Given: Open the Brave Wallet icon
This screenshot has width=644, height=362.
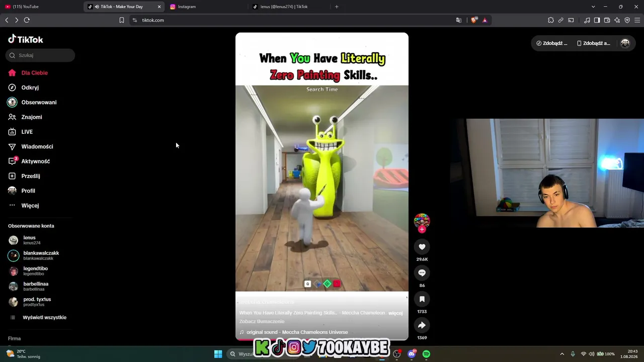Looking at the screenshot, I should click(607, 20).
